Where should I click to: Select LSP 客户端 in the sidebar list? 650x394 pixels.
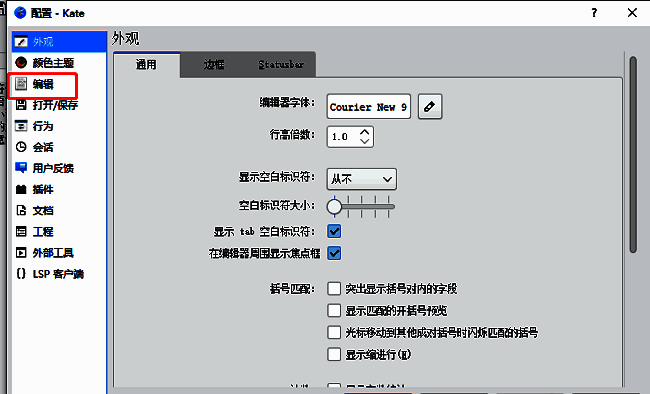coord(59,274)
